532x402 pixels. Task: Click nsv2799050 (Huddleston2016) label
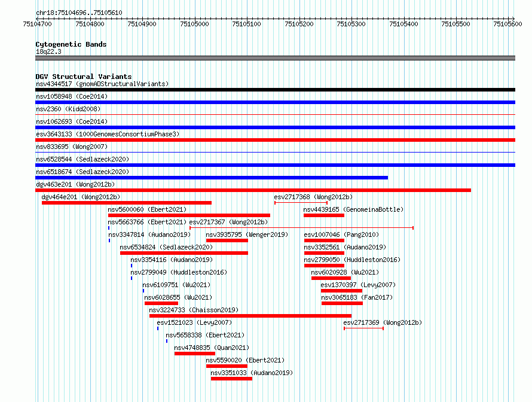click(352, 260)
